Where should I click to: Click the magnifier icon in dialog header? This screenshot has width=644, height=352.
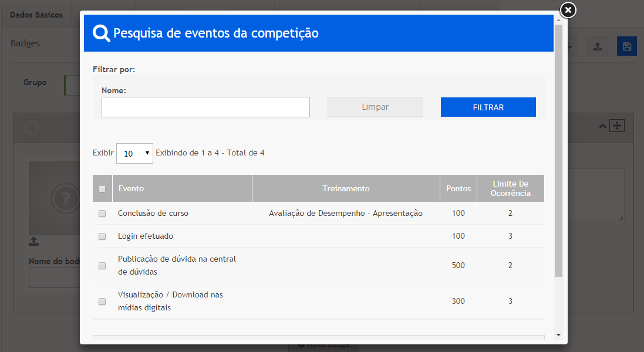tap(102, 33)
